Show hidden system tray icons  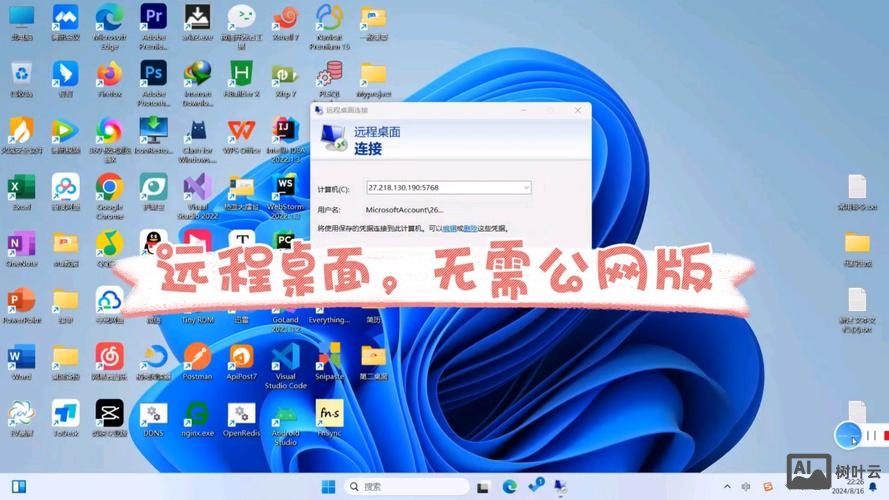[x=727, y=486]
